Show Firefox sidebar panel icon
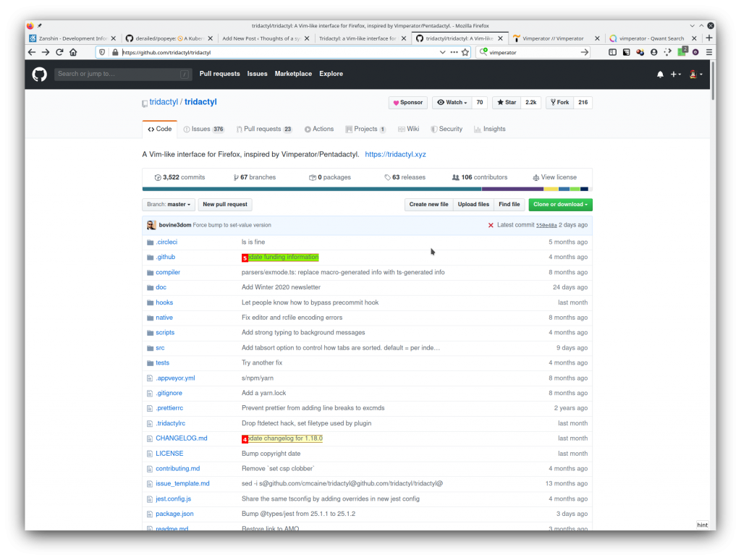This screenshot has height=560, width=741. (x=612, y=53)
